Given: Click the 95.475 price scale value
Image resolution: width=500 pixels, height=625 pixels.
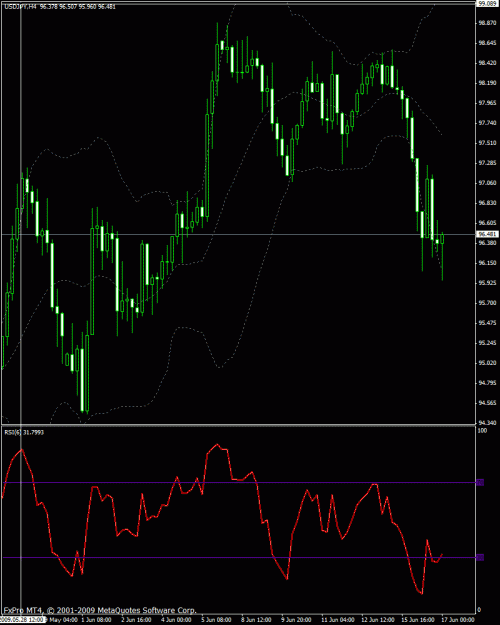Looking at the screenshot, I should [x=487, y=322].
